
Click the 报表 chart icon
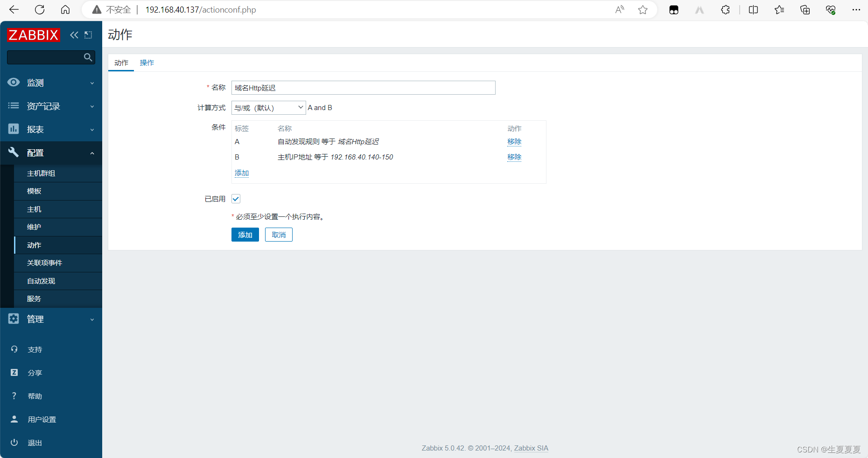(14, 129)
